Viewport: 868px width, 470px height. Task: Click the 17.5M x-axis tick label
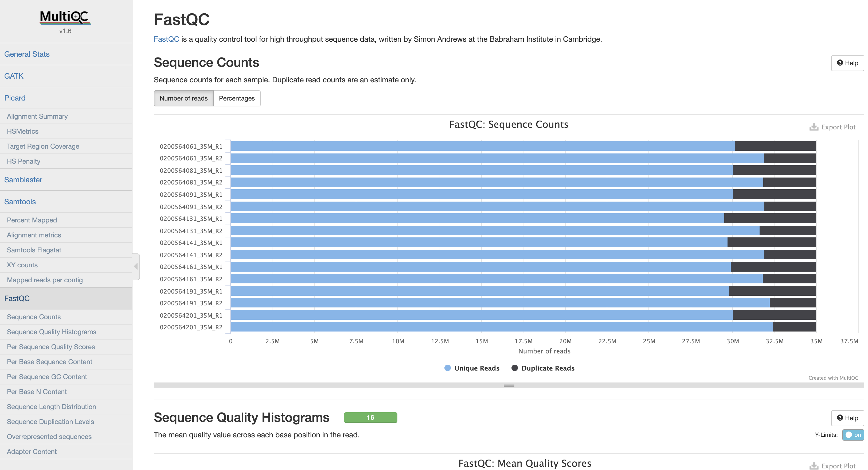523,341
